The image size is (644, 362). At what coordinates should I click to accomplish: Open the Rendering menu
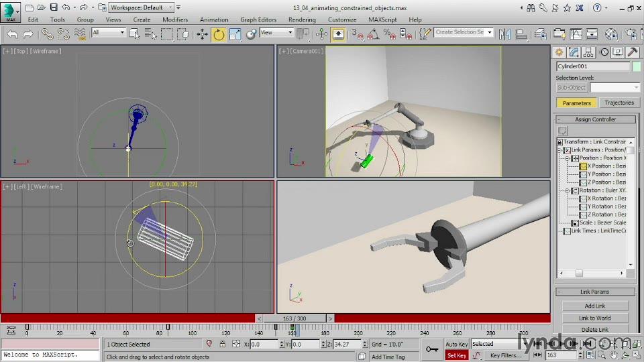pos(302,19)
